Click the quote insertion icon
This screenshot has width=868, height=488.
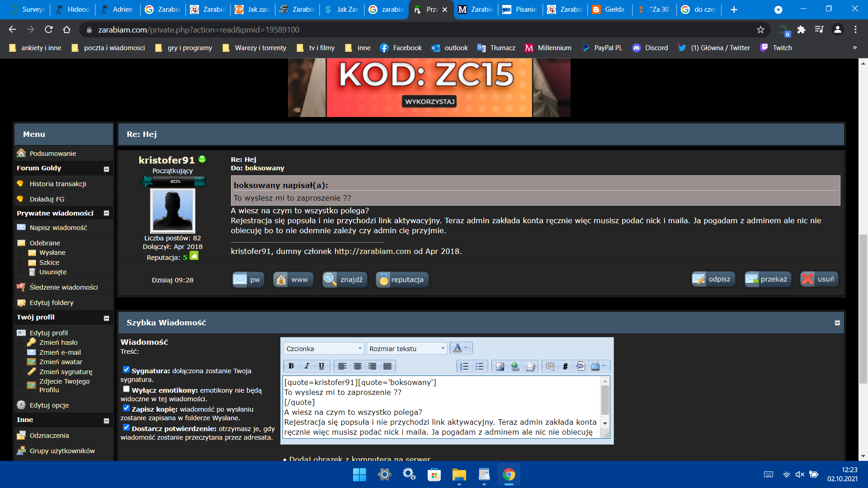550,366
